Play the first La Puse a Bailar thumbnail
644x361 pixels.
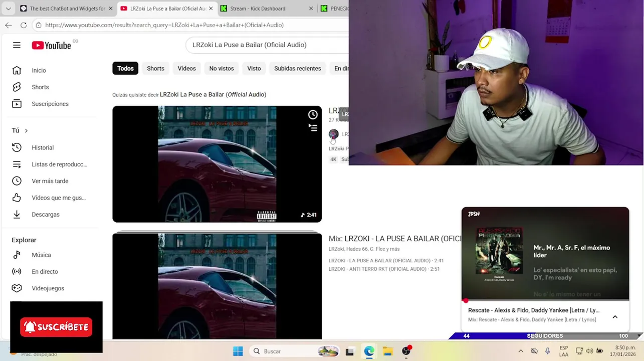click(x=217, y=164)
